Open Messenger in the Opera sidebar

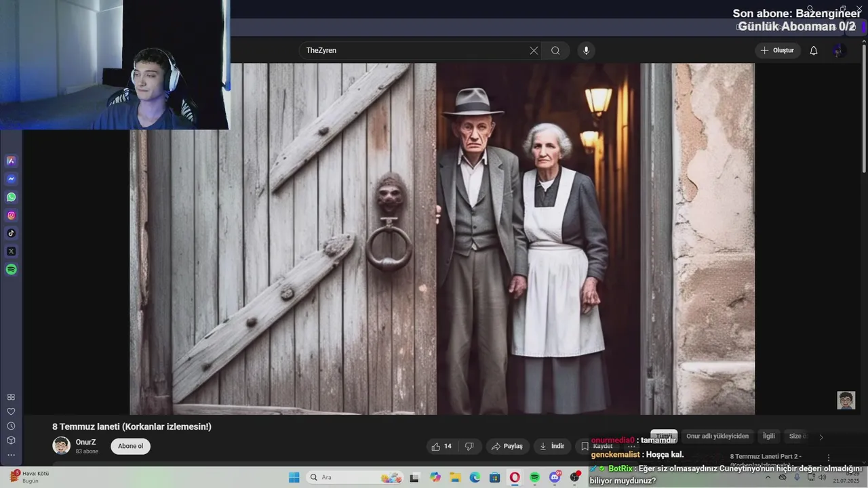(11, 179)
